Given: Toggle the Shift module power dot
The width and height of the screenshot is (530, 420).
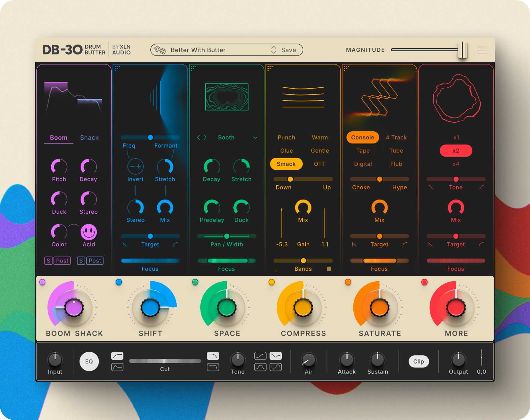Looking at the screenshot, I should 119,282.
